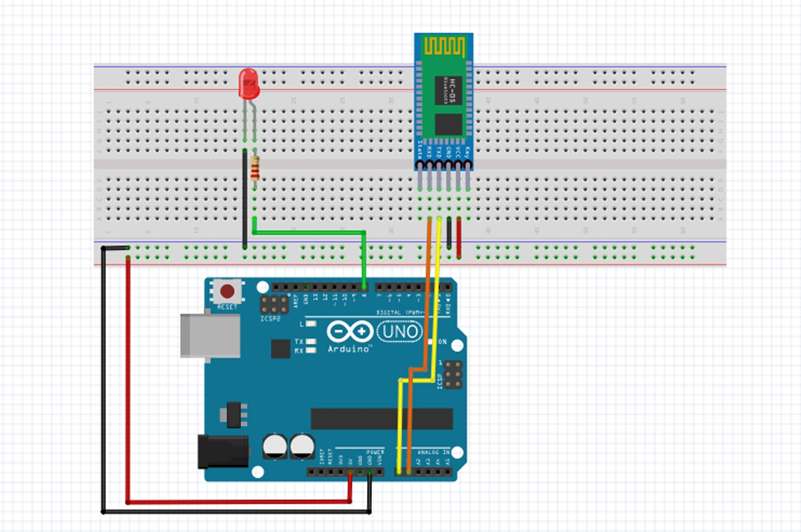
Task: Click the voltage regulator on the Arduino
Action: click(x=234, y=415)
